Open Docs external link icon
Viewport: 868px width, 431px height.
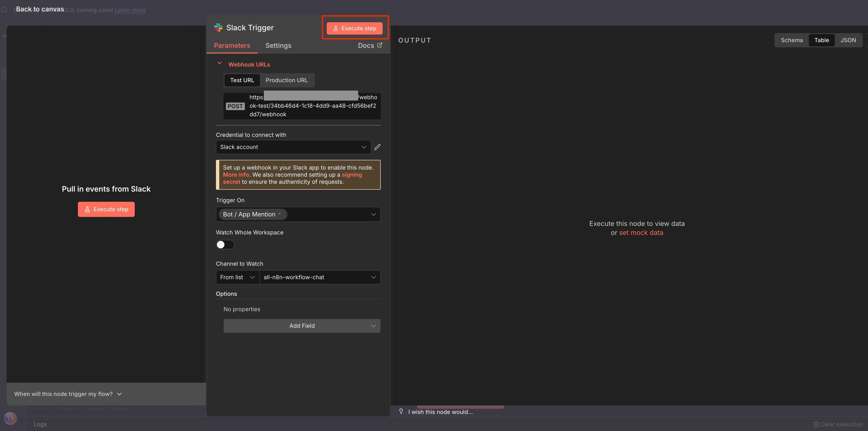(380, 45)
